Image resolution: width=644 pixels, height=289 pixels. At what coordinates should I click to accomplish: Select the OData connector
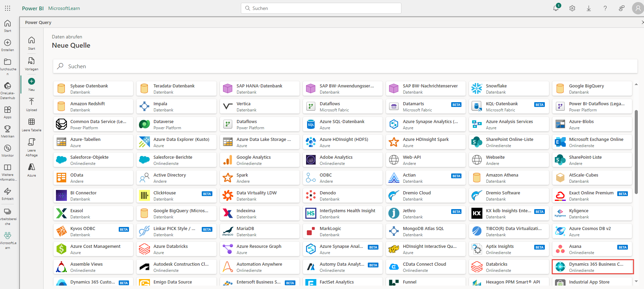[93, 178]
